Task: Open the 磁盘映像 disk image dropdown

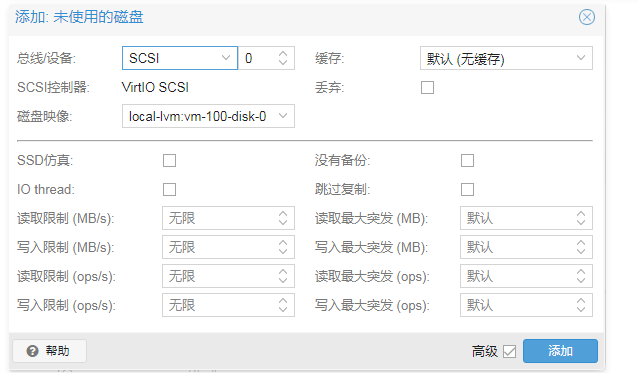Action: pos(208,116)
